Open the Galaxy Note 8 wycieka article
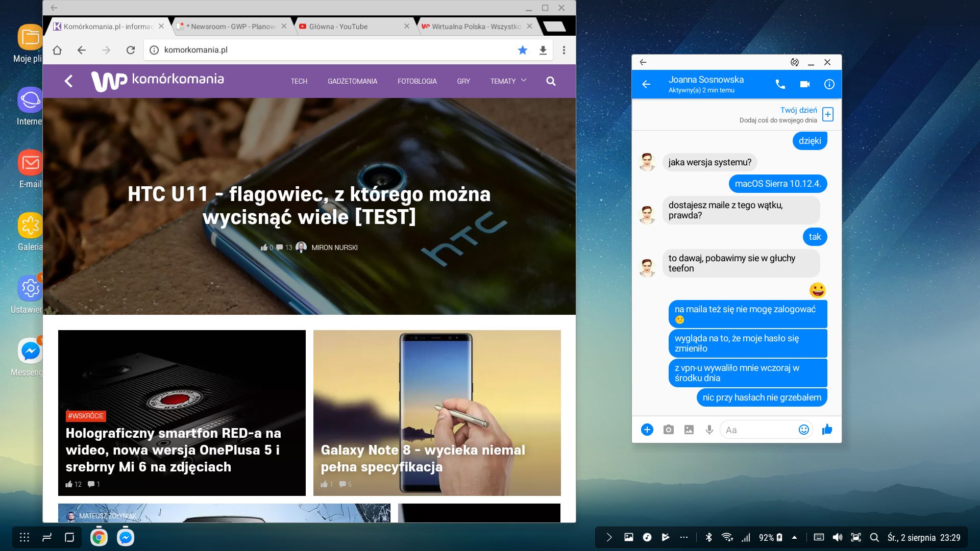 click(423, 458)
